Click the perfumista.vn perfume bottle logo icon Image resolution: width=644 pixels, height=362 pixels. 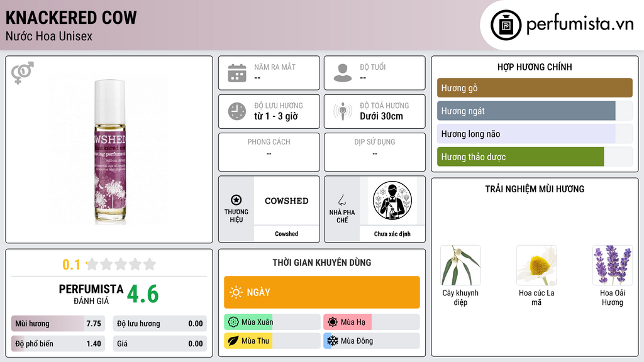(x=506, y=25)
